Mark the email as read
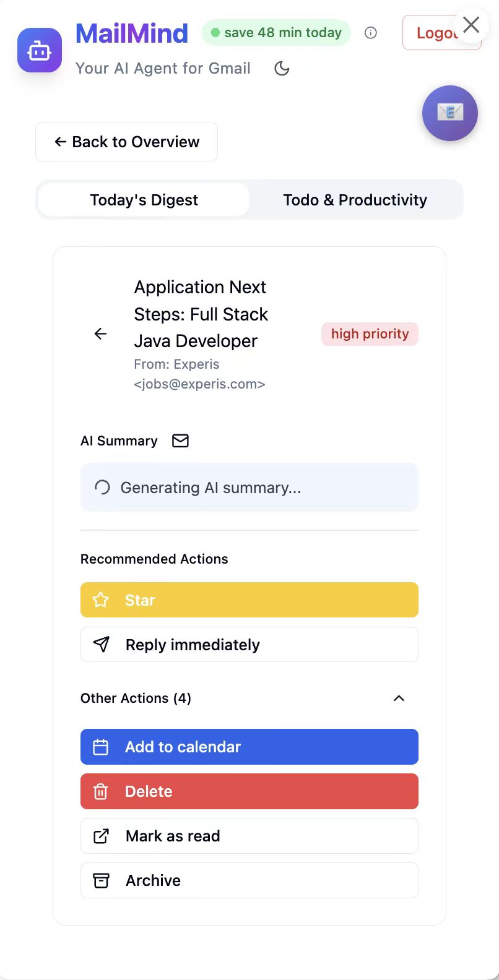 (249, 836)
